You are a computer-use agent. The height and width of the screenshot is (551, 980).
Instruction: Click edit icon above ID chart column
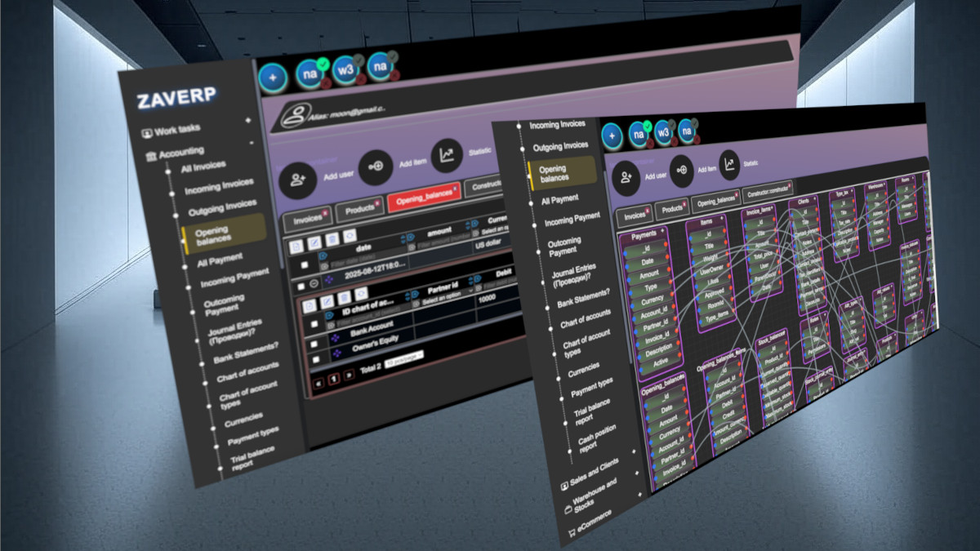pyautogui.click(x=327, y=301)
